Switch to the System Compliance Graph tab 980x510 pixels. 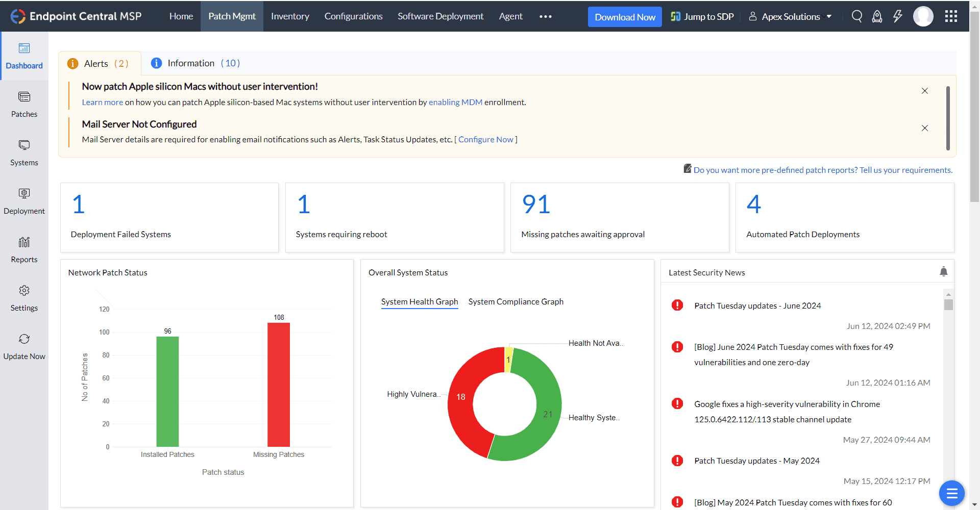516,301
